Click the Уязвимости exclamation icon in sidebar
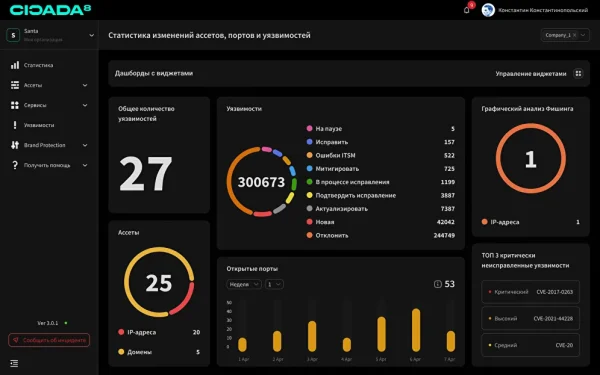The height and width of the screenshot is (375, 600). [15, 125]
